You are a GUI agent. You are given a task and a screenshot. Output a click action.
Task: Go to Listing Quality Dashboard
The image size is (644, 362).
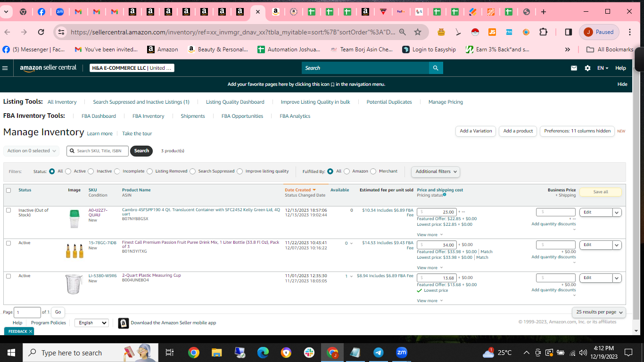pos(235,102)
